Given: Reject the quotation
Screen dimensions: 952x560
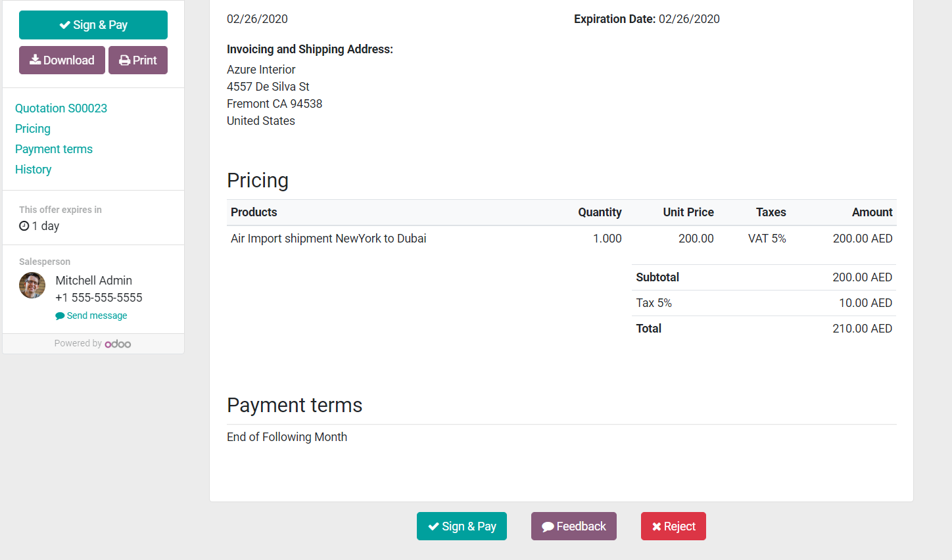Looking at the screenshot, I should click(x=673, y=526).
